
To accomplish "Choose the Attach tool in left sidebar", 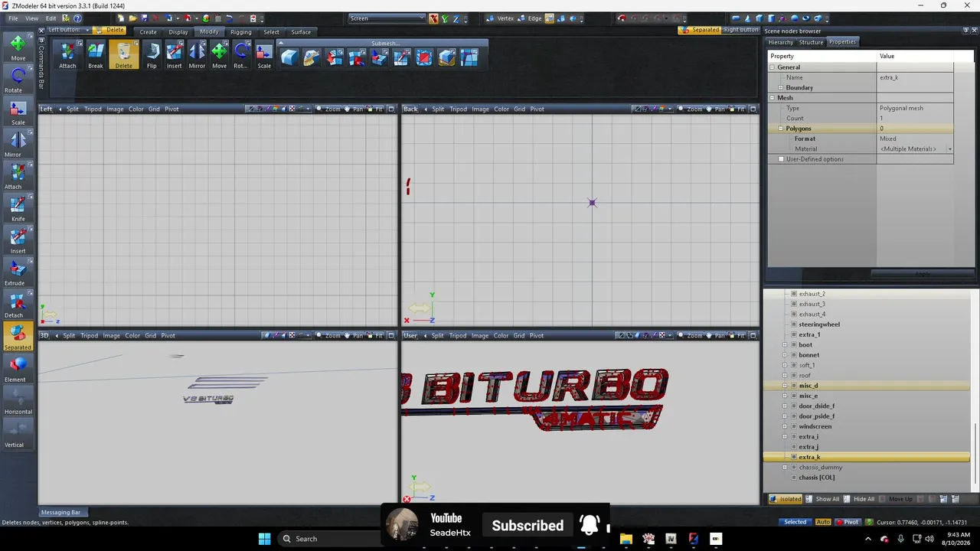I will (18, 176).
